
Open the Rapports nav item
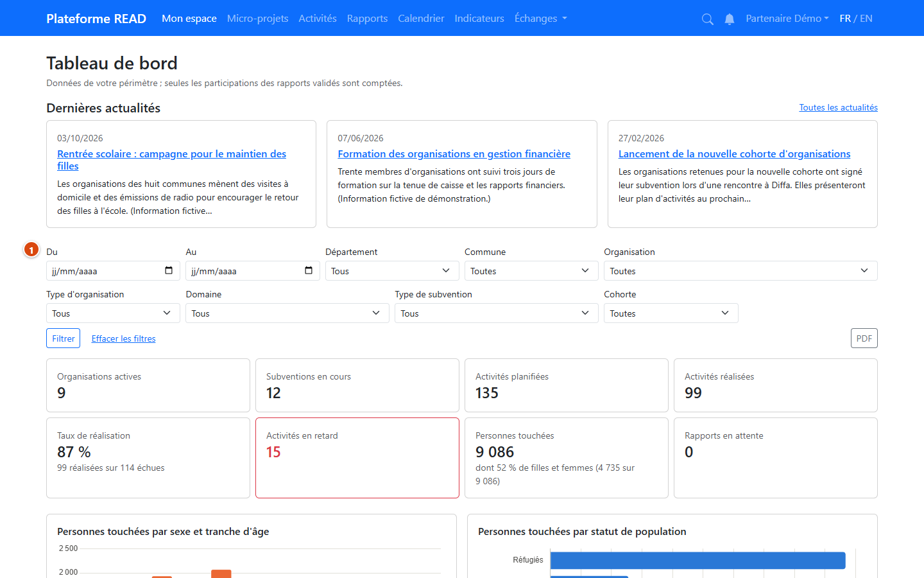pos(367,19)
